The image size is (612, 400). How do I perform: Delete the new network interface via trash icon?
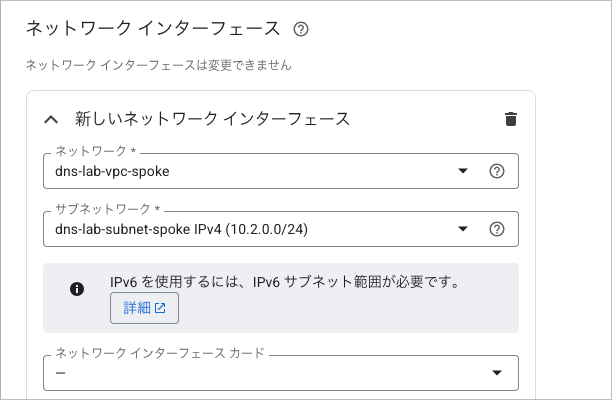point(511,119)
